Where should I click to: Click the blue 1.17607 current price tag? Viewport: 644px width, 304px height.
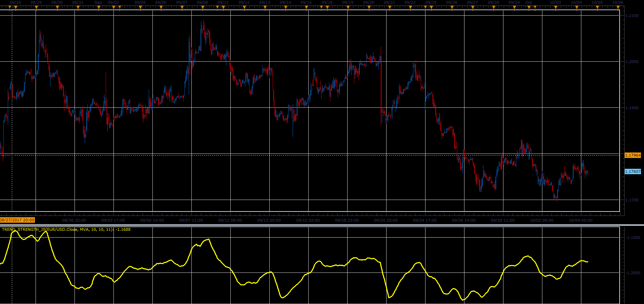(x=633, y=171)
